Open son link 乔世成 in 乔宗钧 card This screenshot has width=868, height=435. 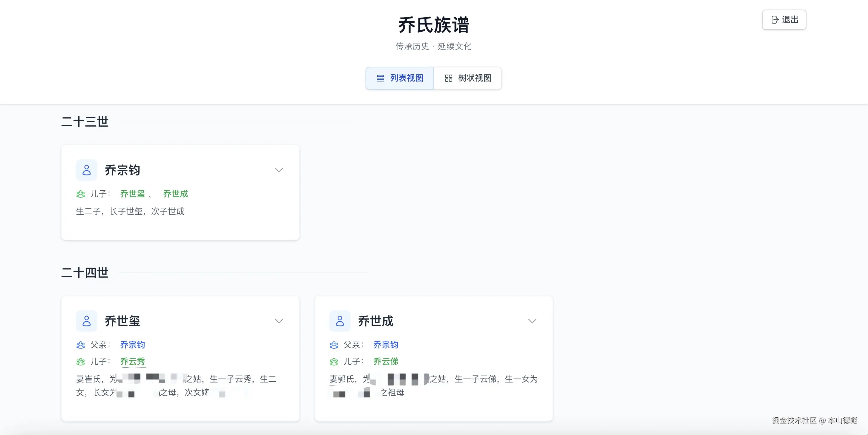point(175,194)
